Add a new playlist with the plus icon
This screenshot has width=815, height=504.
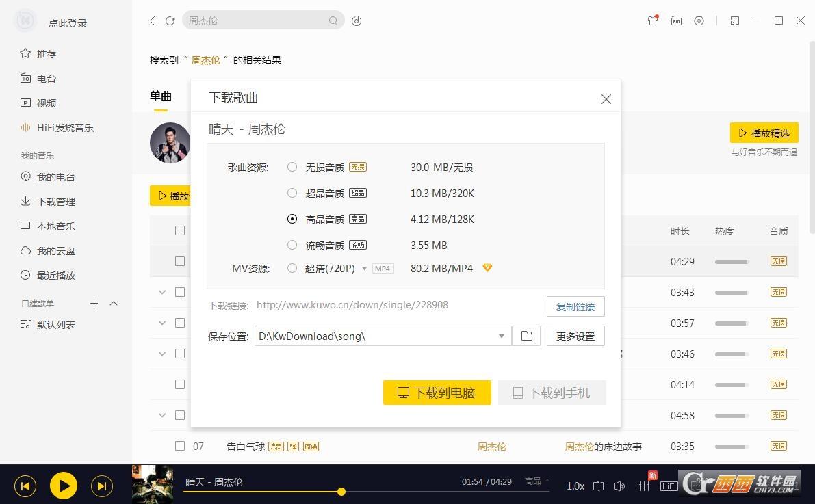click(94, 303)
